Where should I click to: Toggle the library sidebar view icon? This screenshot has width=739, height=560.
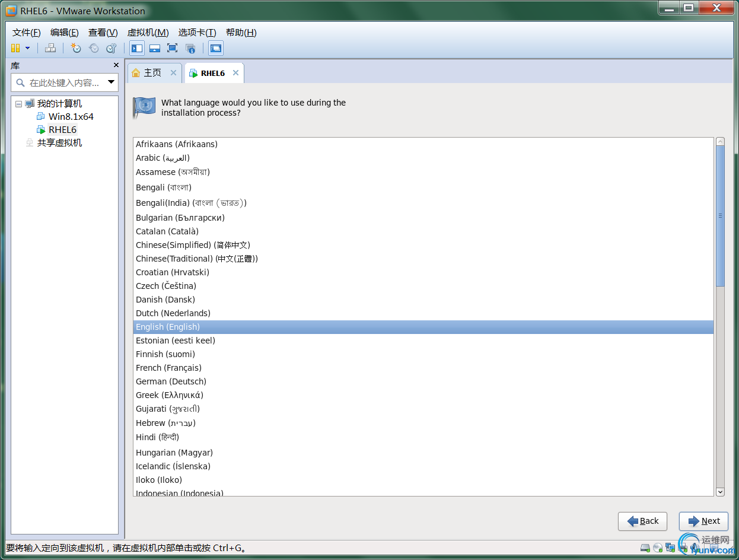click(137, 48)
